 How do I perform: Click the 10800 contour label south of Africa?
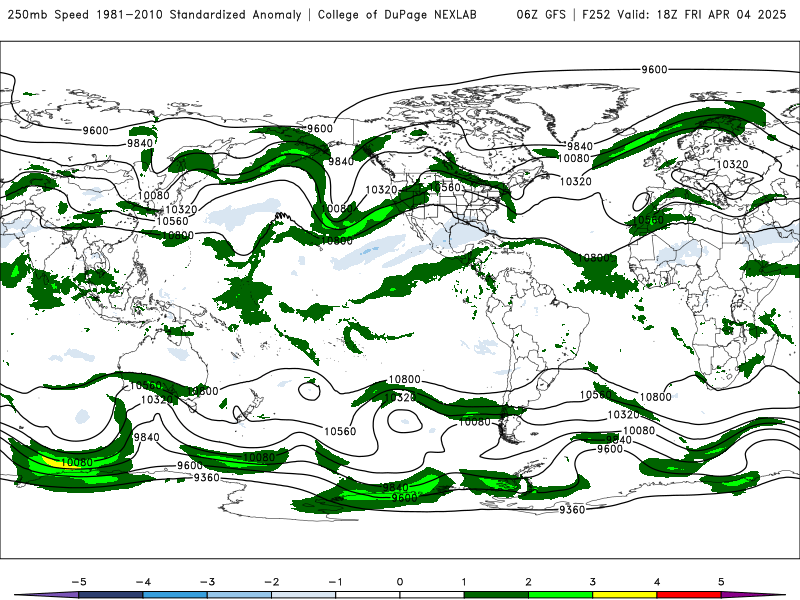pos(656,397)
